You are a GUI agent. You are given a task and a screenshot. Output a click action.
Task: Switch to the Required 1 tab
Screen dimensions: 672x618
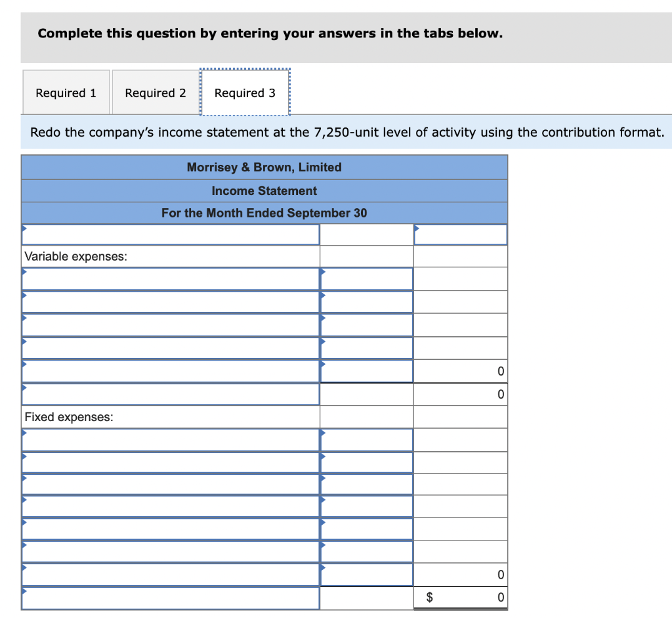(x=66, y=93)
